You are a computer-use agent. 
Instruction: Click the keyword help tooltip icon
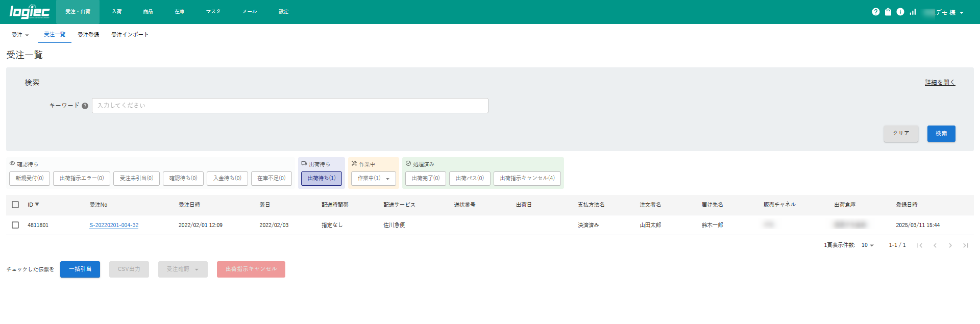tap(85, 106)
